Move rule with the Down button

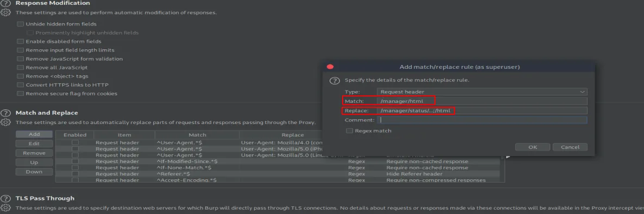tap(34, 172)
